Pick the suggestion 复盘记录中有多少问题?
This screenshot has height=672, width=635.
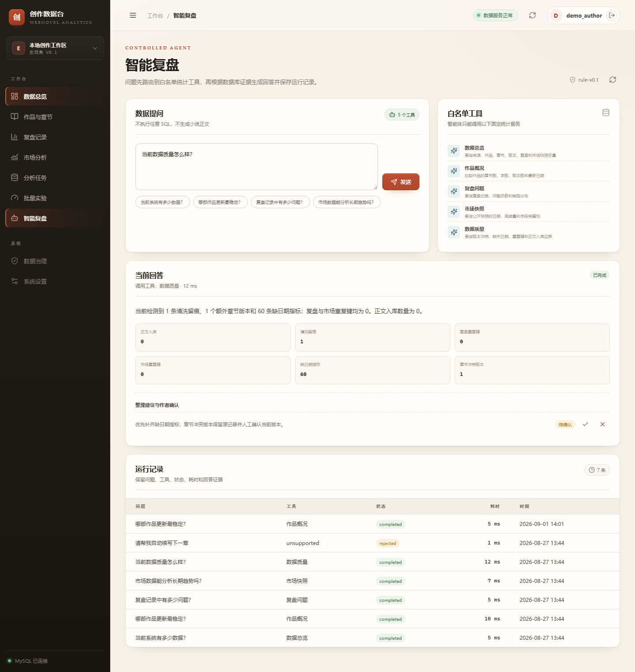click(280, 202)
